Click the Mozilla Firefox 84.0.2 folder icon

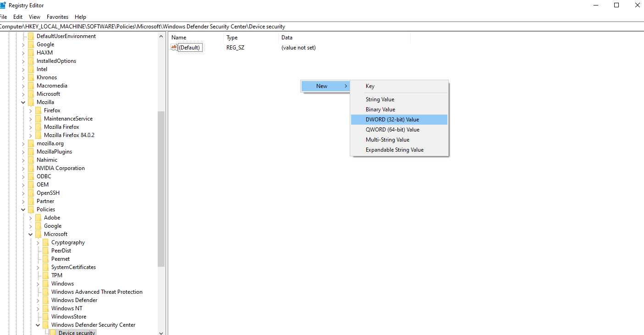[x=38, y=135]
